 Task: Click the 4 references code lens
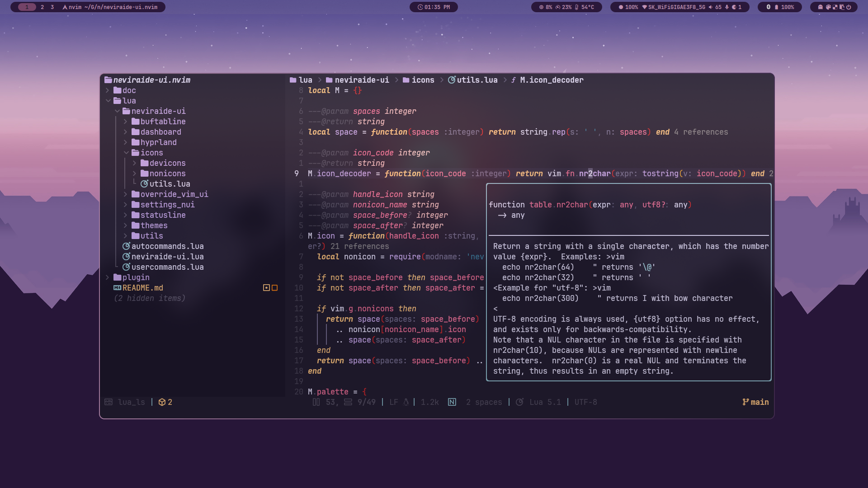701,132
